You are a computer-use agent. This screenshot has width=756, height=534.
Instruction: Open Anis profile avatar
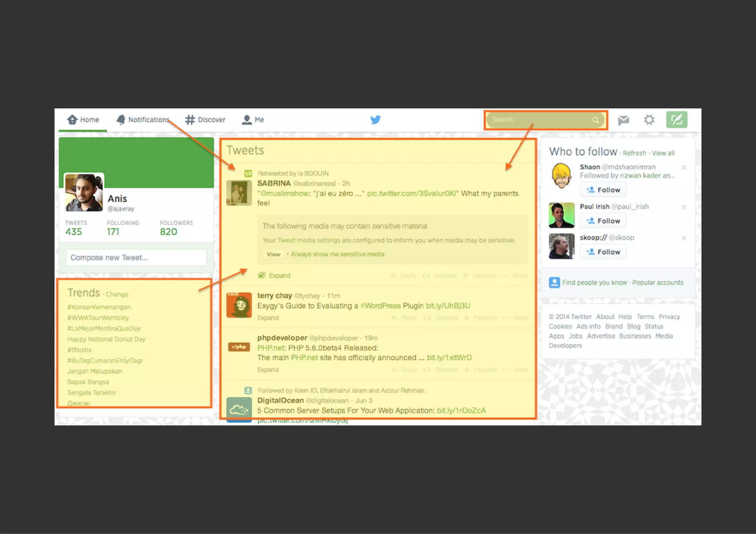coord(84,193)
